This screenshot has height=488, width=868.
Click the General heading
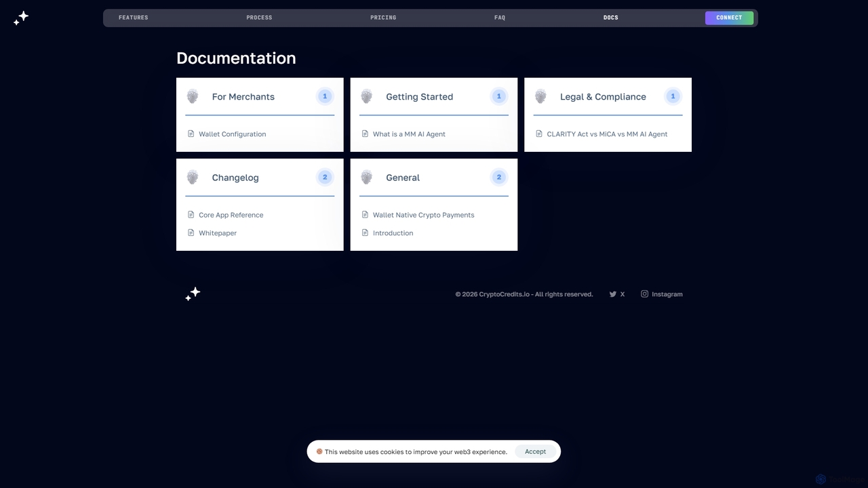(403, 178)
